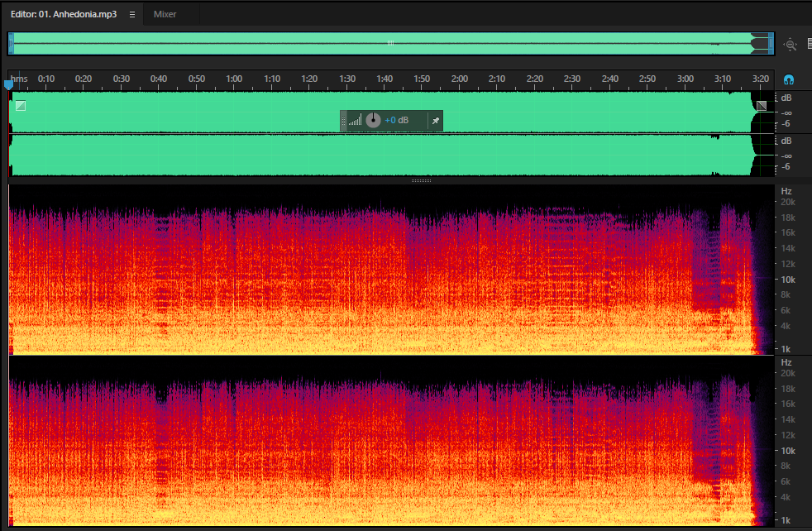Image resolution: width=812 pixels, height=531 pixels.
Task: Click 18k on right channel frequency scale
Action: (788, 389)
